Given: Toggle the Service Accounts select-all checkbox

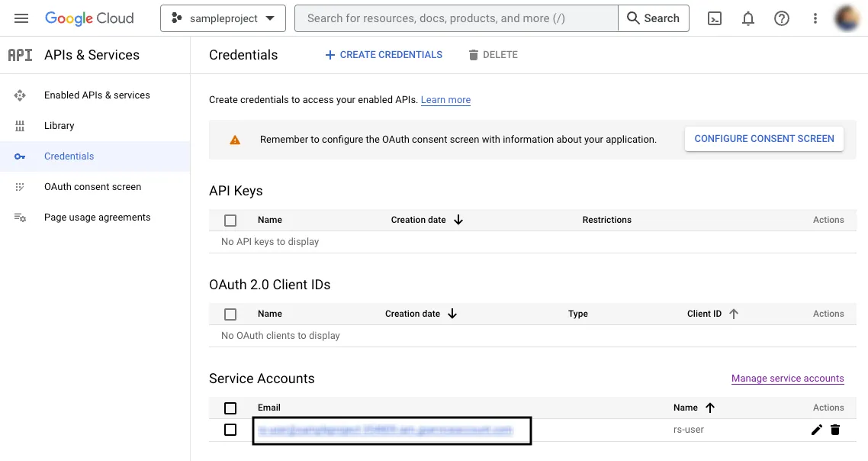Looking at the screenshot, I should pyautogui.click(x=230, y=408).
